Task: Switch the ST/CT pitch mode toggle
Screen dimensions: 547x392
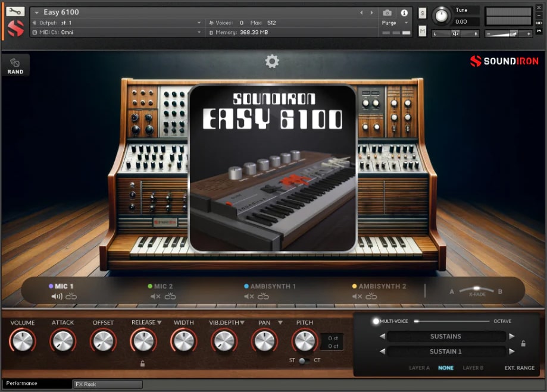Action: click(304, 360)
